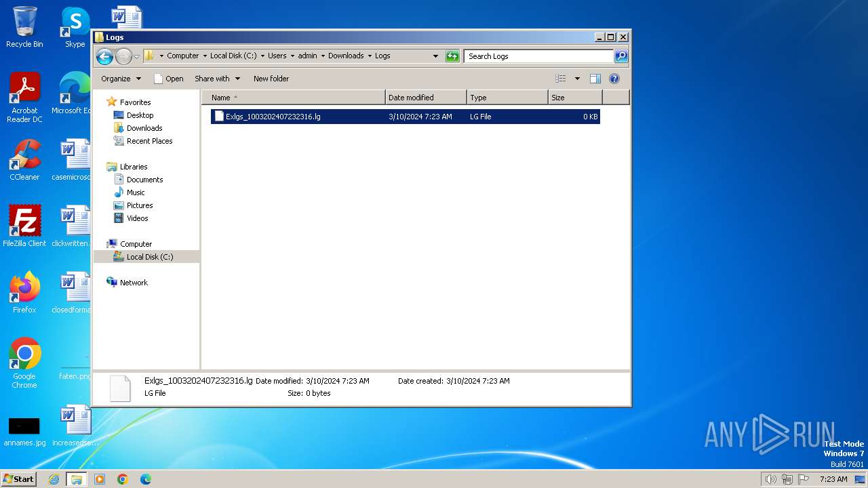Select Favorites in navigation pane
The height and width of the screenshot is (488, 868).
[x=135, y=102]
